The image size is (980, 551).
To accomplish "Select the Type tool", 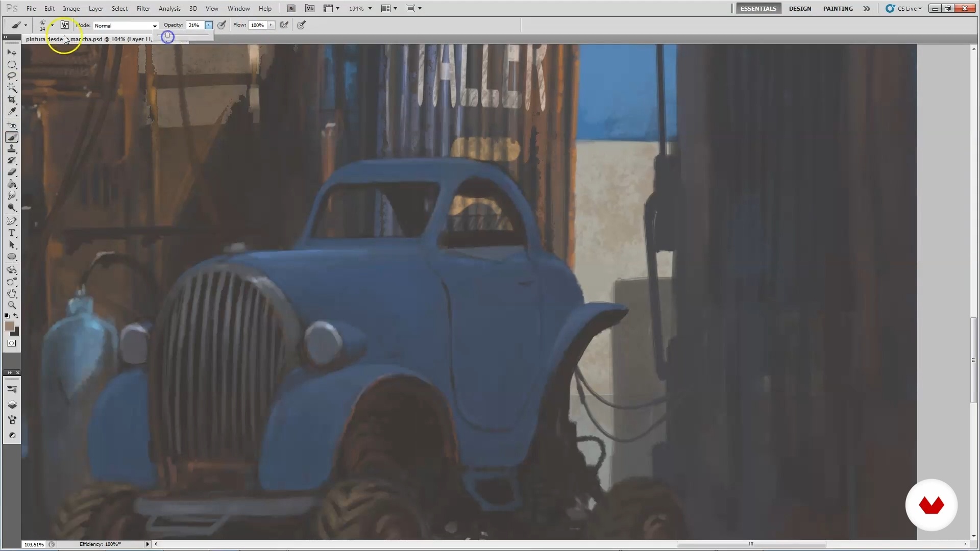I will point(12,233).
